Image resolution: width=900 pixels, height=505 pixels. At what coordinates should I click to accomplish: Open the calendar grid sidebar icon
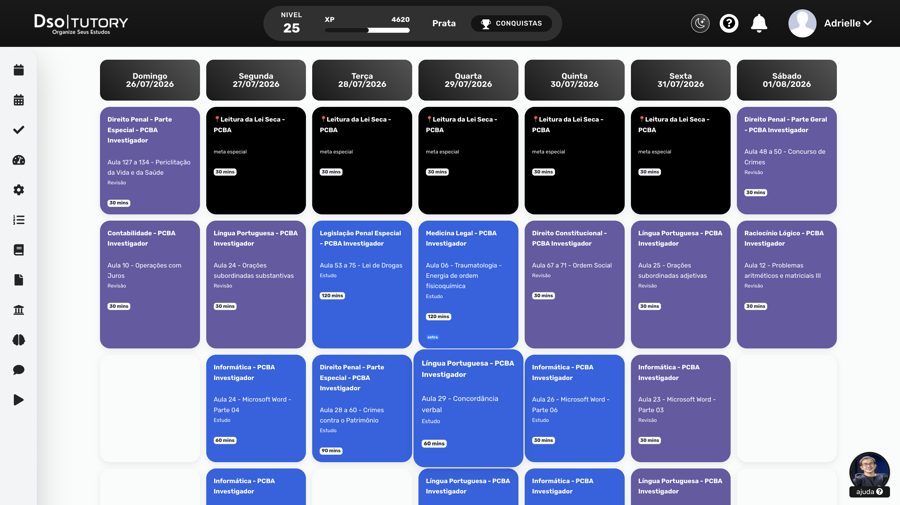click(x=18, y=100)
